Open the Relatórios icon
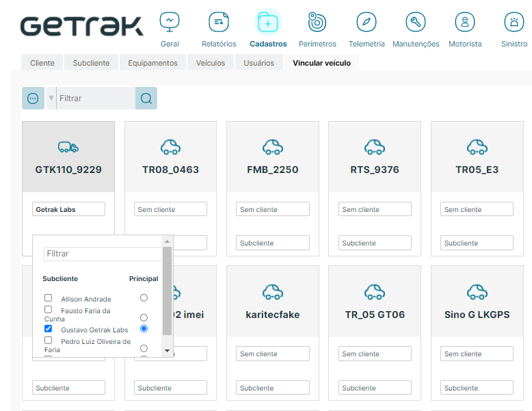 pos(219,22)
